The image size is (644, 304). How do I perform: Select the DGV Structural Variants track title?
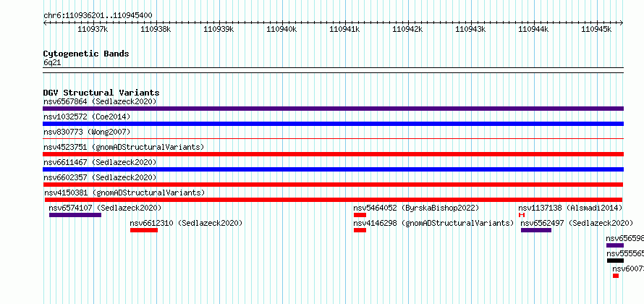click(101, 93)
